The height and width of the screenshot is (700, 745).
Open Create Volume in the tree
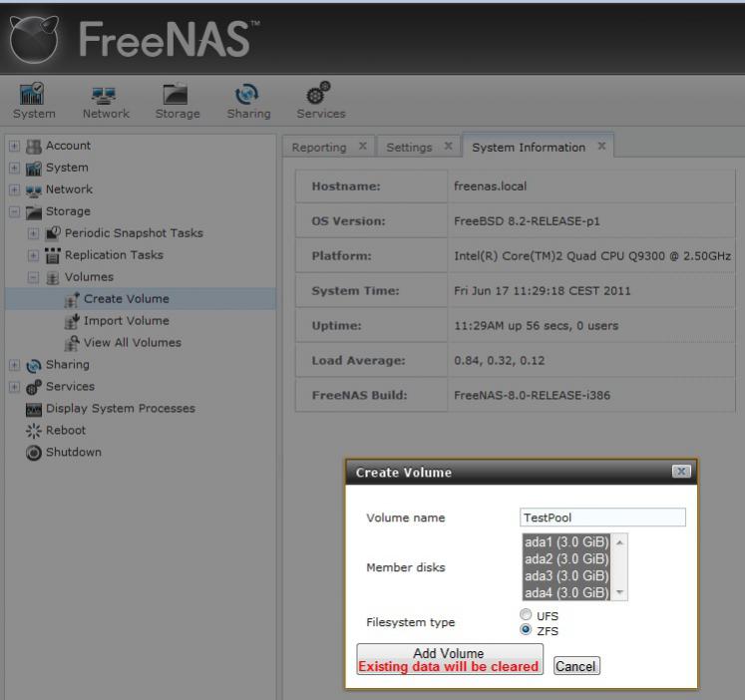click(127, 299)
